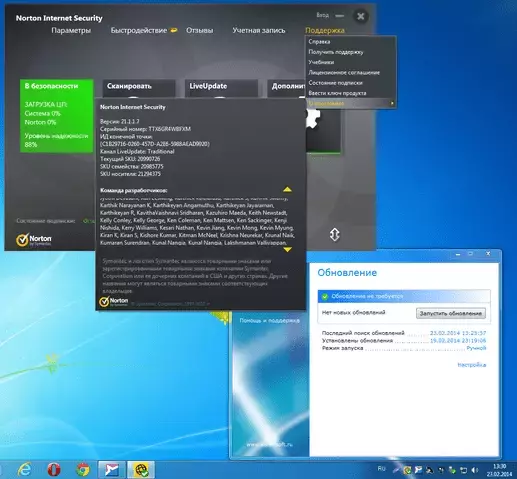Click the green 'В безопасности' status tile
The width and height of the screenshot is (517, 479).
[56, 116]
